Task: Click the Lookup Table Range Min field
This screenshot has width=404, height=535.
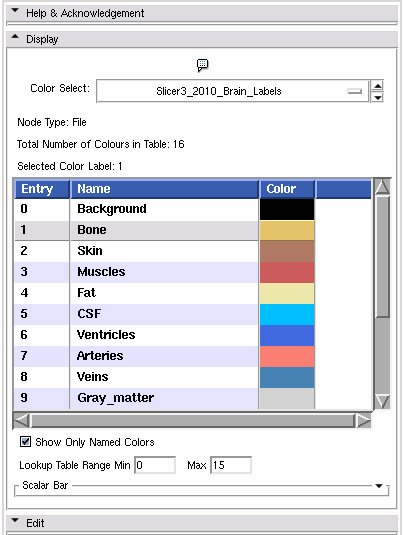Action: coord(155,465)
